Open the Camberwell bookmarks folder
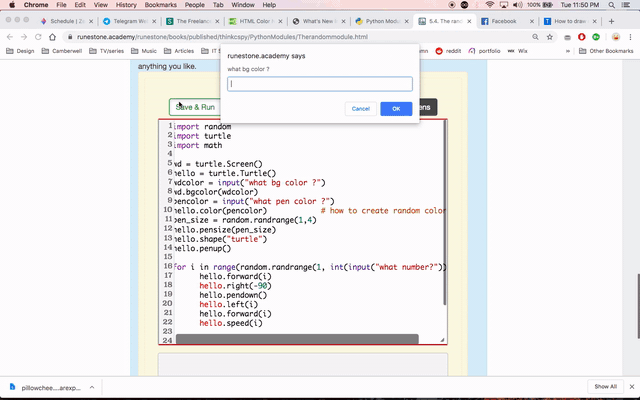Viewport: 640px width, 400px height. coord(62,51)
